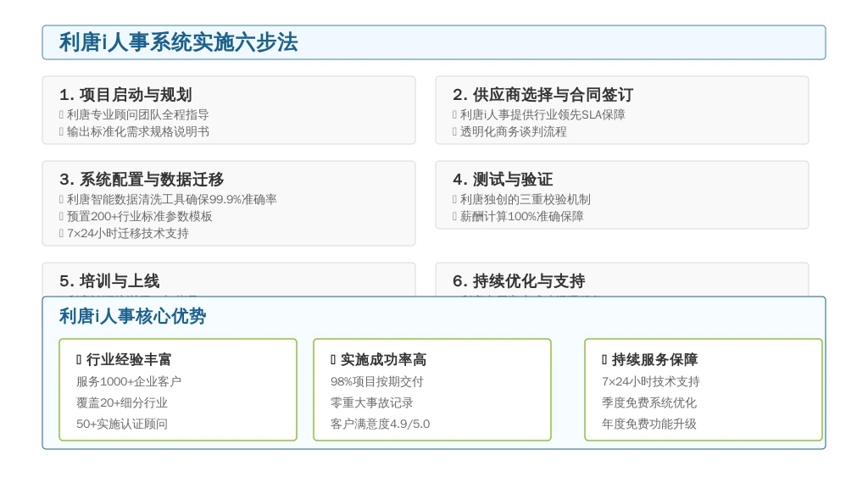Click the line 7×24小时迁移技术支持

(x=127, y=234)
